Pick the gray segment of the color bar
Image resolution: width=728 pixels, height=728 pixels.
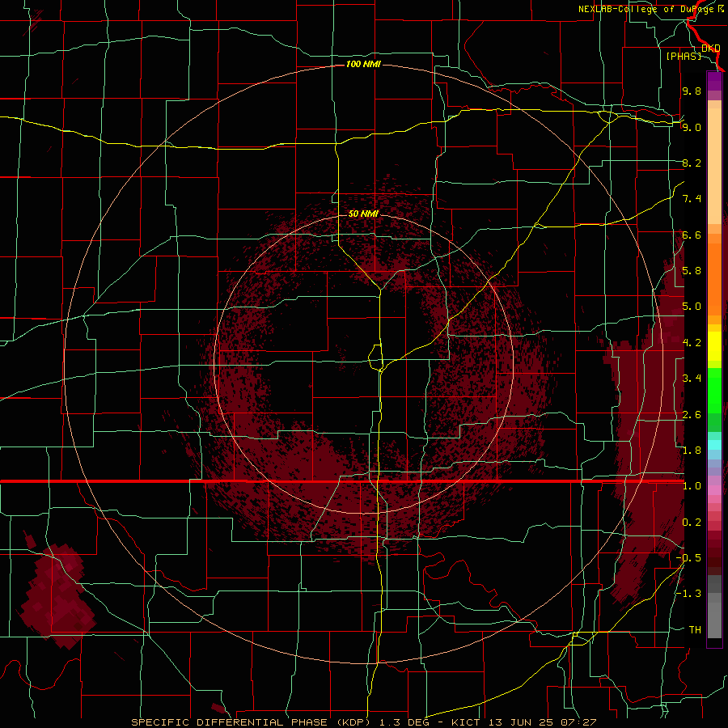coord(714,606)
